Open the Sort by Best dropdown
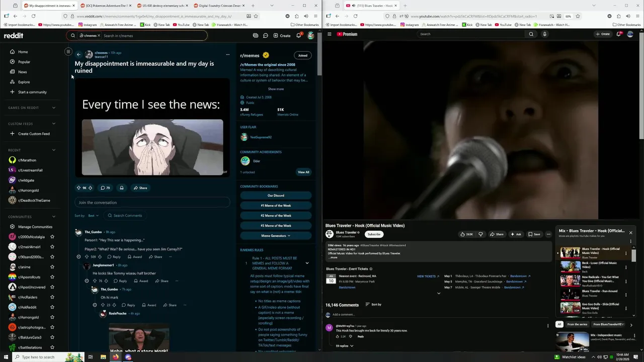 point(93,216)
